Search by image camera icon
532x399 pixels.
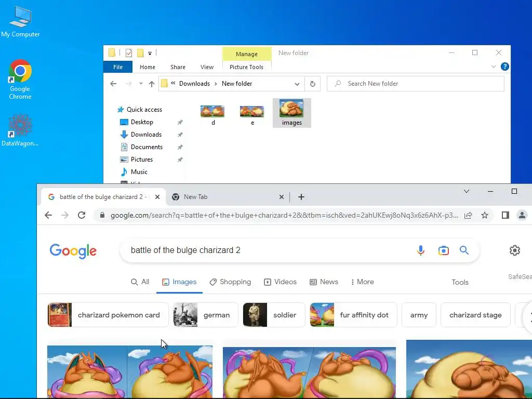point(444,250)
